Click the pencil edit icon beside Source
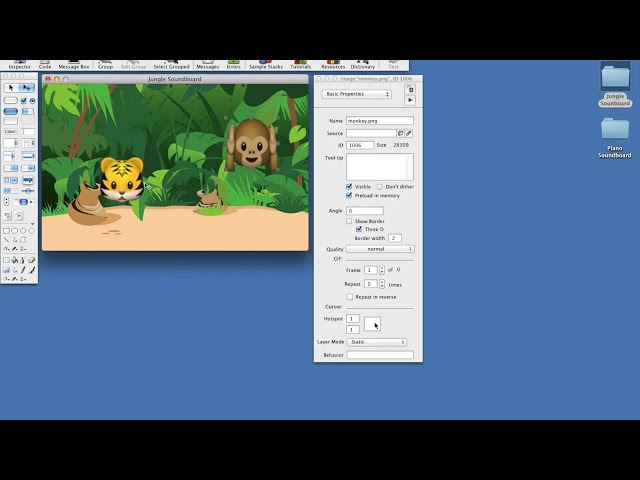This screenshot has width=640, height=480. point(409,133)
